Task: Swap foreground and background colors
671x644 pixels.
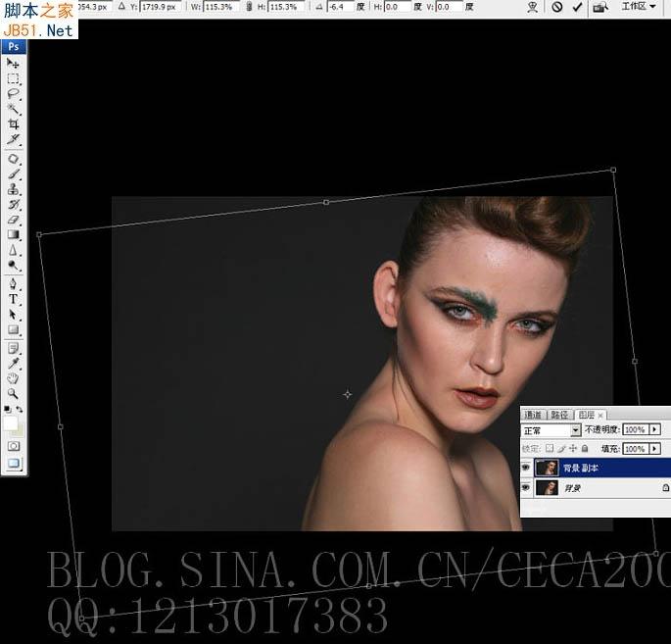Action: pyautogui.click(x=20, y=410)
